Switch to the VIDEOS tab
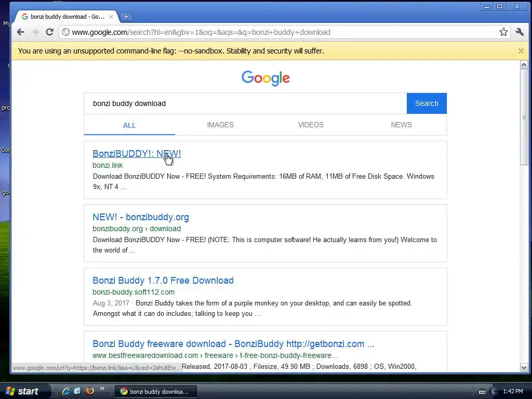The image size is (532, 399). [311, 125]
